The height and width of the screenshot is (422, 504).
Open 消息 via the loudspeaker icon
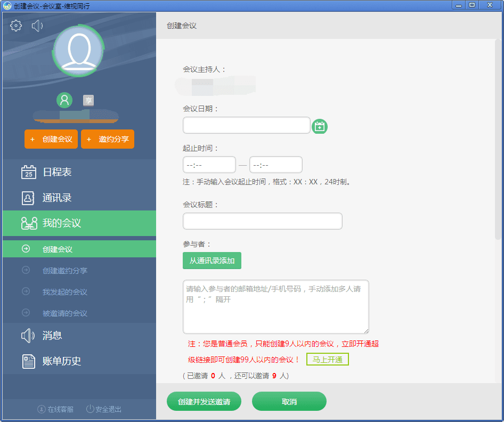(x=28, y=335)
